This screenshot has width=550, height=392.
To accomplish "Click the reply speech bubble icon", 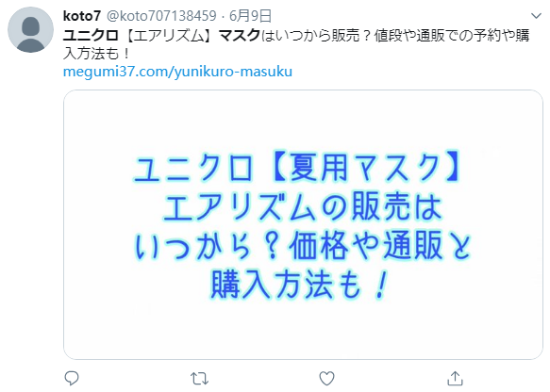I will 72,379.
